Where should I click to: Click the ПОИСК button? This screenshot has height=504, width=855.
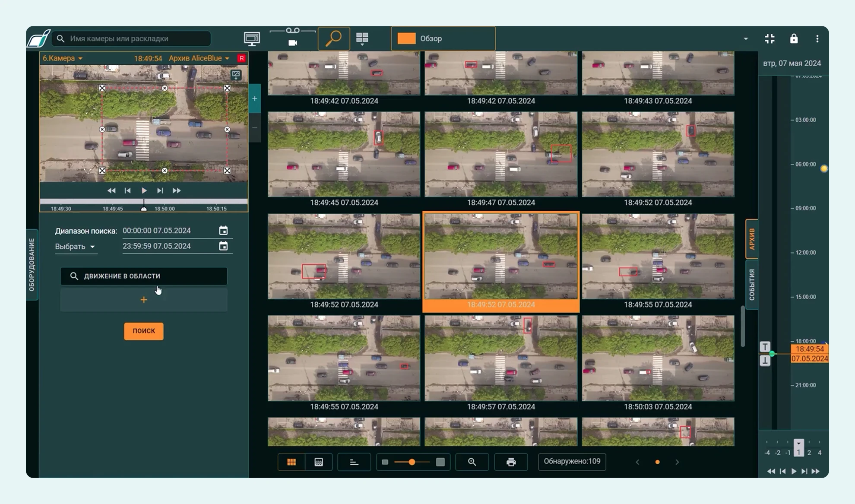point(144,331)
